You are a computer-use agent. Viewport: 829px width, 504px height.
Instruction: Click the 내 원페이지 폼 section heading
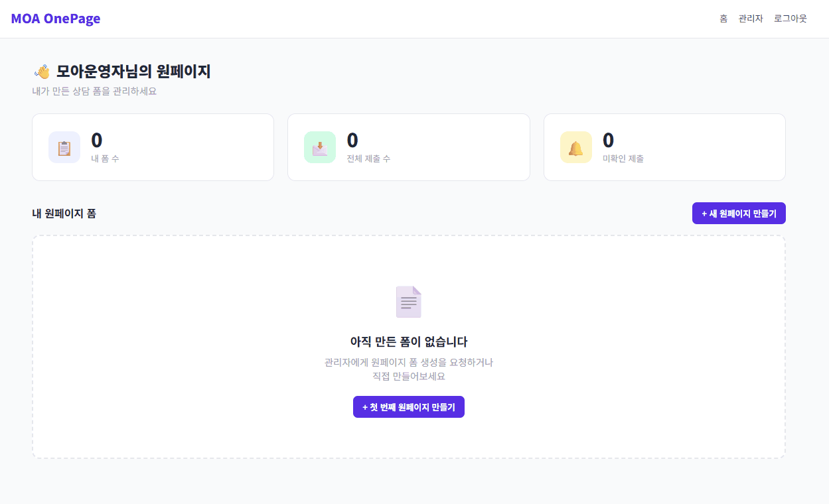pyautogui.click(x=64, y=214)
